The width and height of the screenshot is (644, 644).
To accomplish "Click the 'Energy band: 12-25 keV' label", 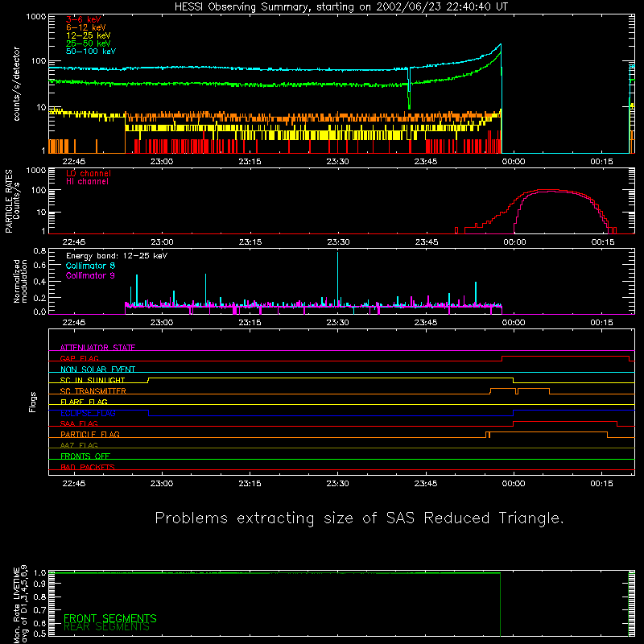I will [x=117, y=256].
